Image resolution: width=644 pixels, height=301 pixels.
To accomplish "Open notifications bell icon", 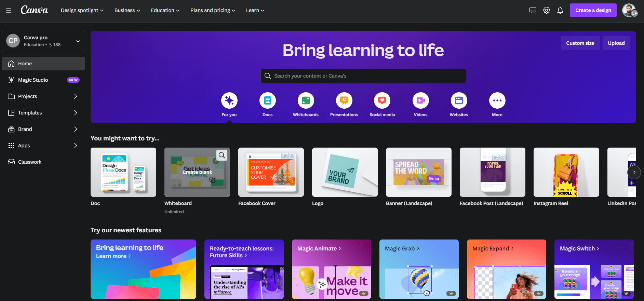I will point(560,10).
